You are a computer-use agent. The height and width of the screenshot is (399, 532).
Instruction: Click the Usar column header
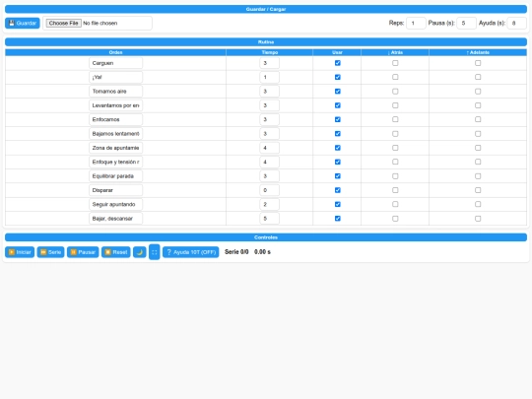tap(337, 52)
